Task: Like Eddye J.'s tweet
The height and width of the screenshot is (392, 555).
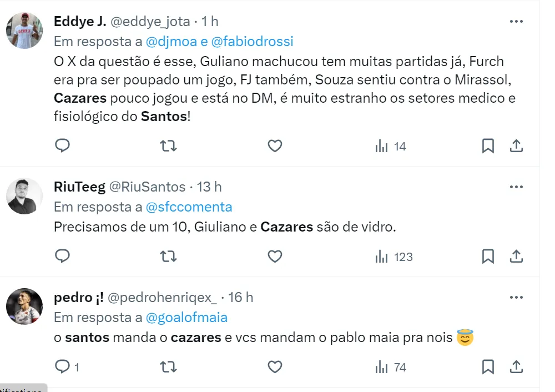Action: point(275,146)
